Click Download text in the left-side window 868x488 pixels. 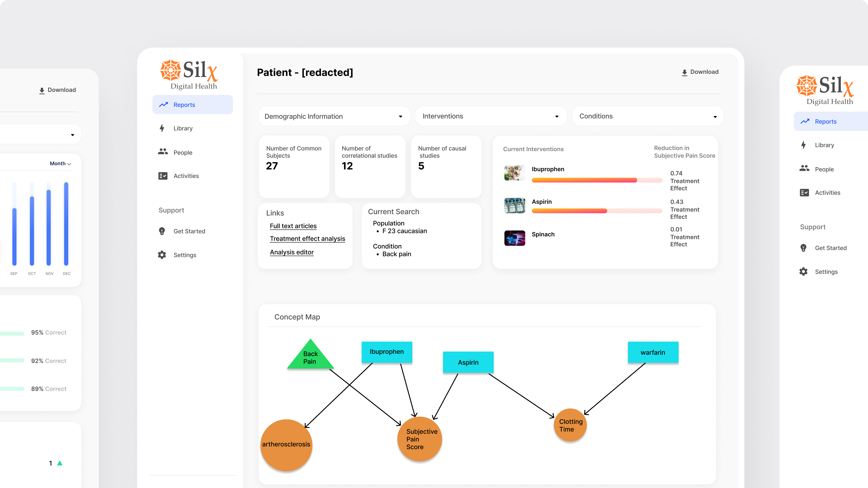click(x=62, y=90)
